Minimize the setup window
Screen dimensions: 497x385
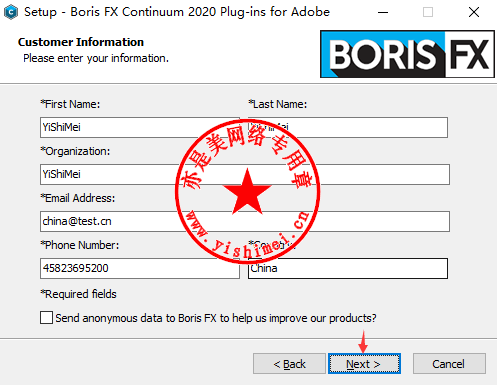click(x=383, y=12)
